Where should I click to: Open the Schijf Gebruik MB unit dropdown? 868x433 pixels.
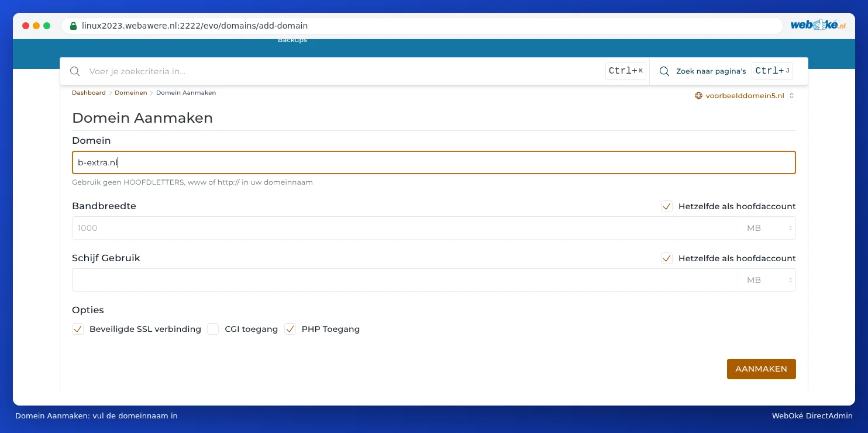[767, 280]
